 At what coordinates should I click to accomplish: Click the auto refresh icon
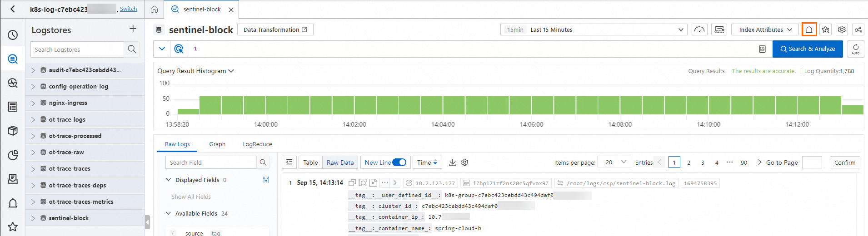click(x=856, y=49)
